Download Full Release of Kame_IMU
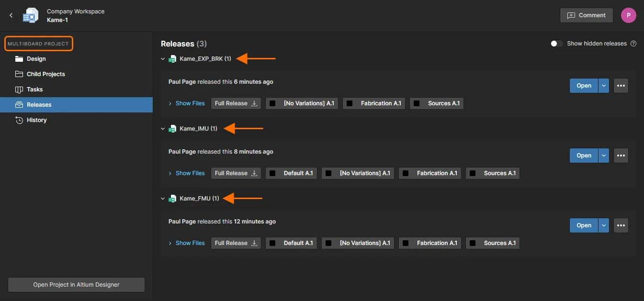Screen dimensions: 644x301 point(236,173)
